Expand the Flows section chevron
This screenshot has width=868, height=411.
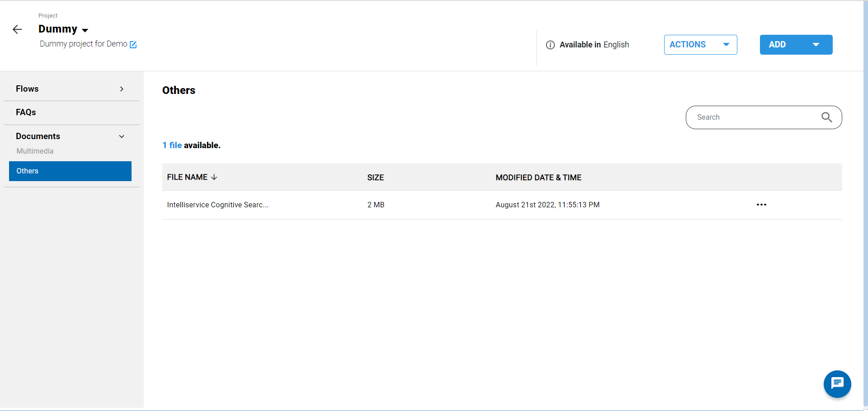click(x=122, y=89)
